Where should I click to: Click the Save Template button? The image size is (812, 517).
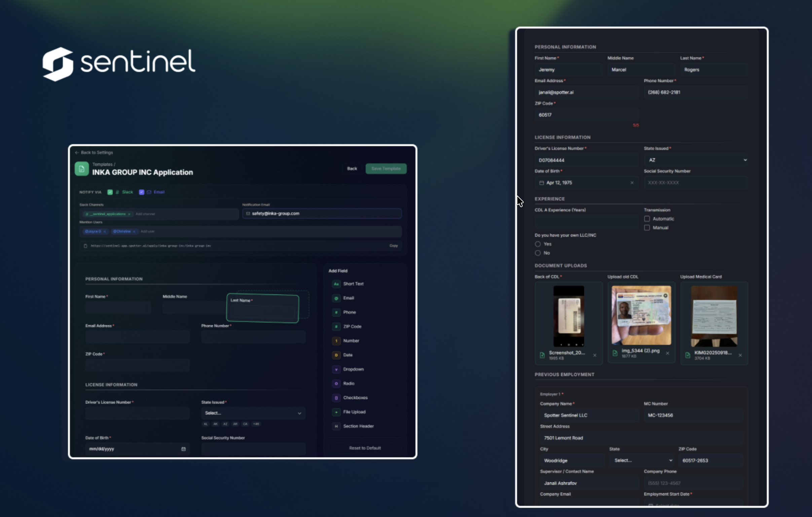pos(386,169)
